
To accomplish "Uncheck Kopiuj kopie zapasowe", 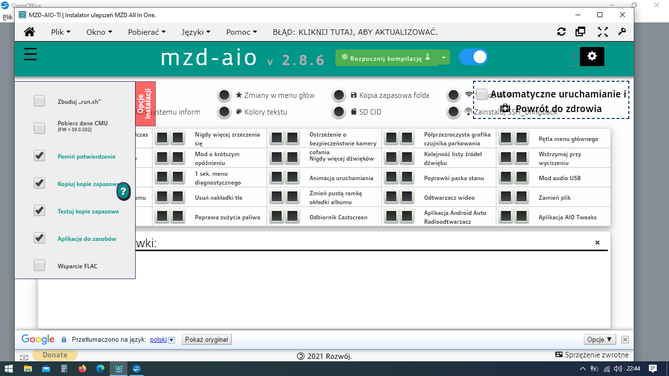I will pos(39,183).
